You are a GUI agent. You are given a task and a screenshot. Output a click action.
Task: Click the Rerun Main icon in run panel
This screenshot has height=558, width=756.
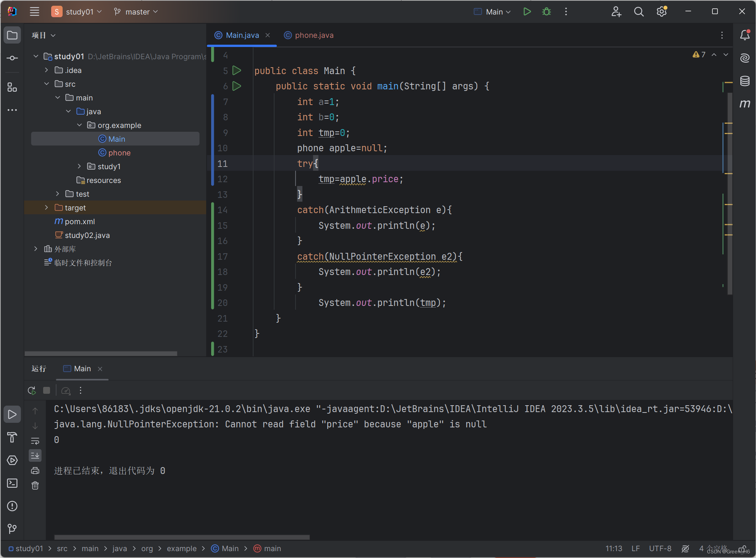tap(32, 390)
